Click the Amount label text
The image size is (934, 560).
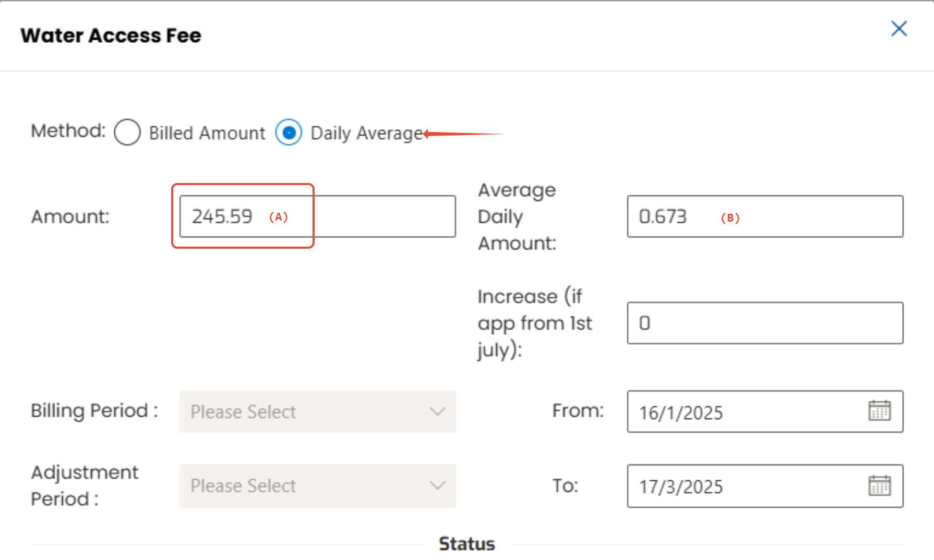coord(70,216)
